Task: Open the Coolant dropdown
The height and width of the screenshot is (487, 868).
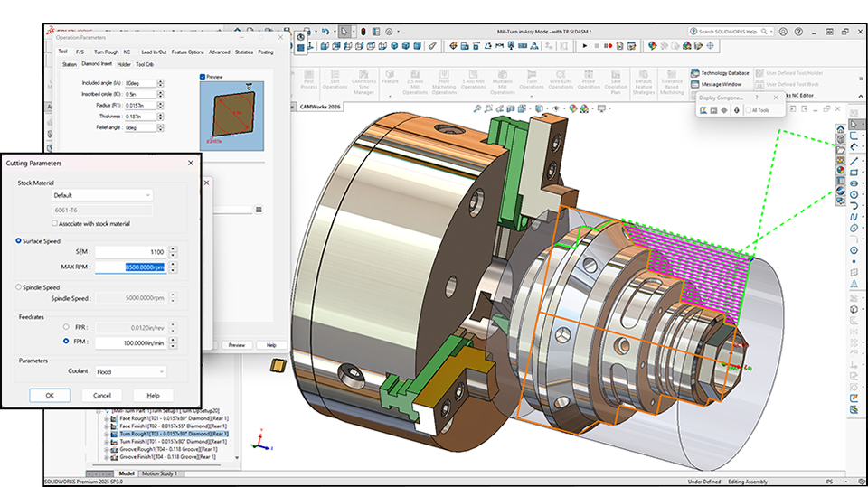Action: (130, 371)
